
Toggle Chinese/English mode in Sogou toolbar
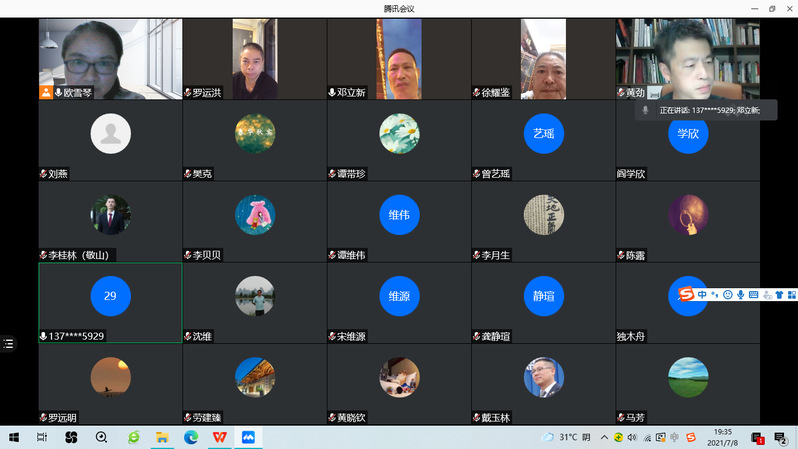tap(702, 295)
